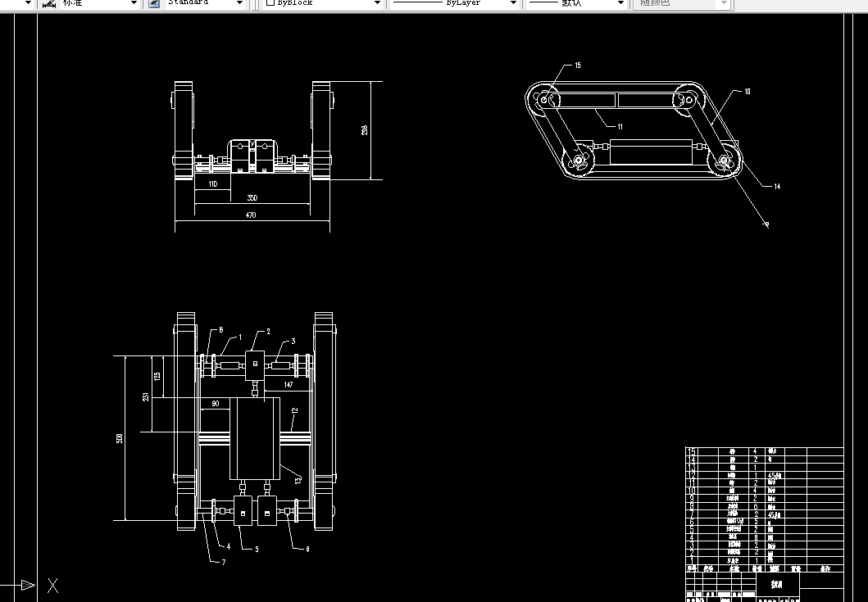Select the central gearbox in front view
868x602 pixels.
tap(252, 156)
